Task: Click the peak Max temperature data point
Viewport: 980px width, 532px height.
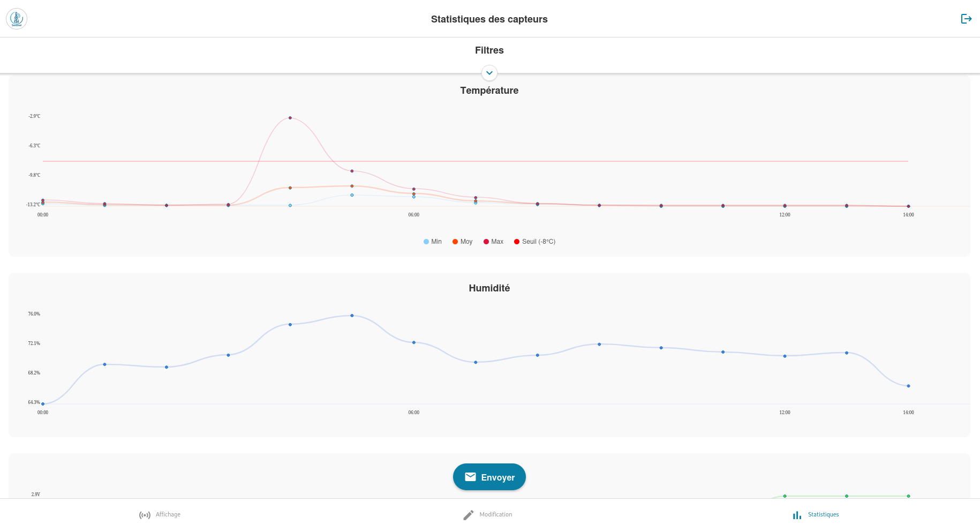Action: click(290, 118)
